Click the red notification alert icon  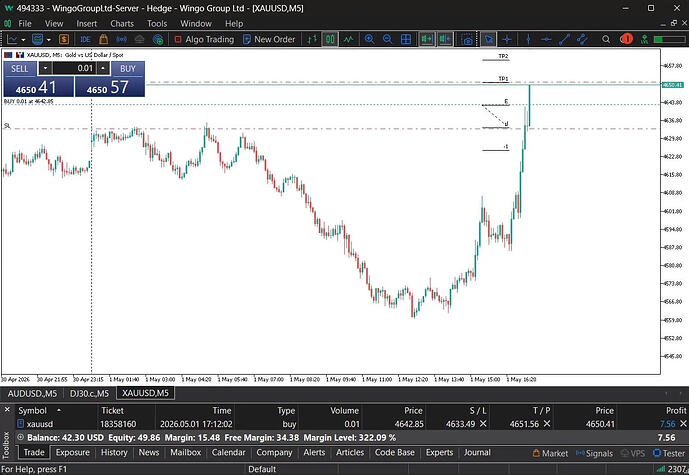[x=626, y=40]
